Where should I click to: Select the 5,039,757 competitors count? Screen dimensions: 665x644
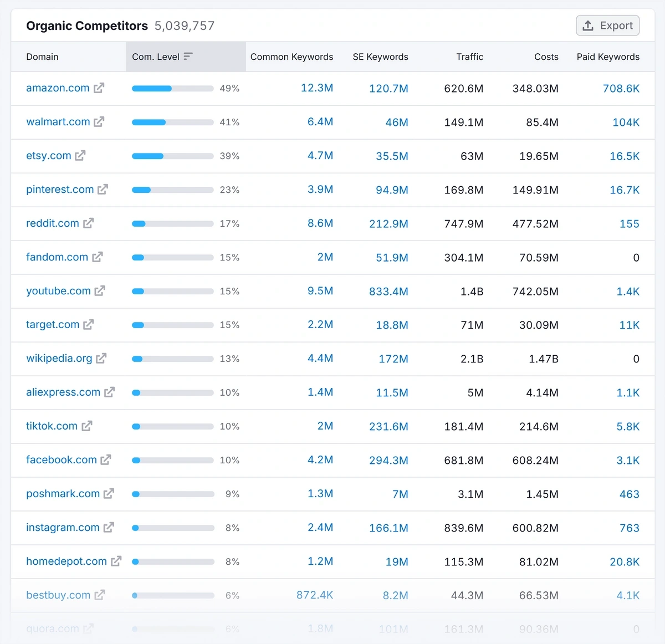click(x=185, y=26)
